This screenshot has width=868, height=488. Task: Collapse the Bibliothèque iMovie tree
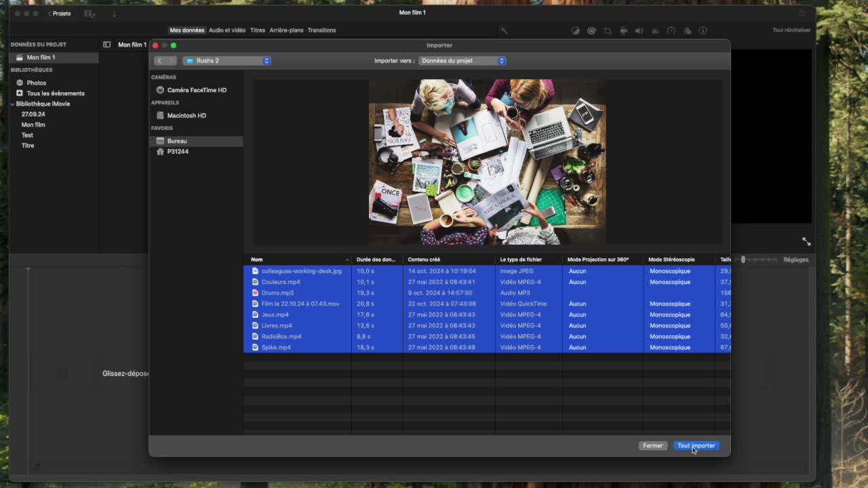click(x=12, y=104)
